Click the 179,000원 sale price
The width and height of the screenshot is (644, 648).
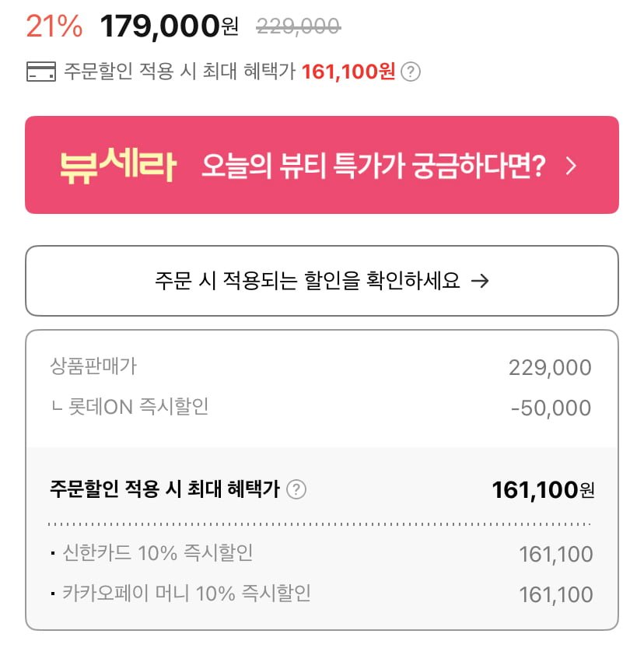[x=169, y=26]
